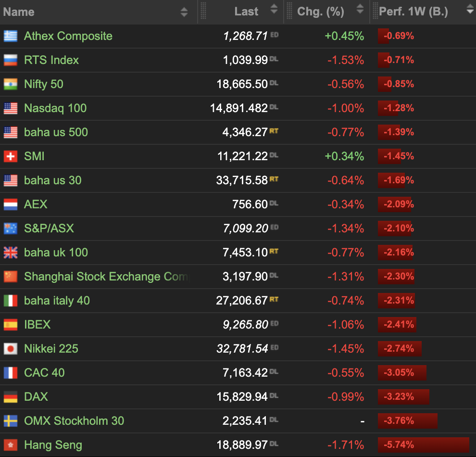Open the IBEX index
Screen dimensions: 476x457
[x=38, y=325]
